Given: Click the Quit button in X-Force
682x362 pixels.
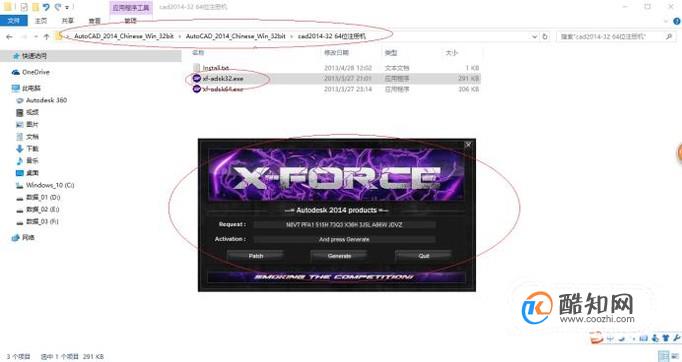Looking at the screenshot, I should pyautogui.click(x=424, y=256).
